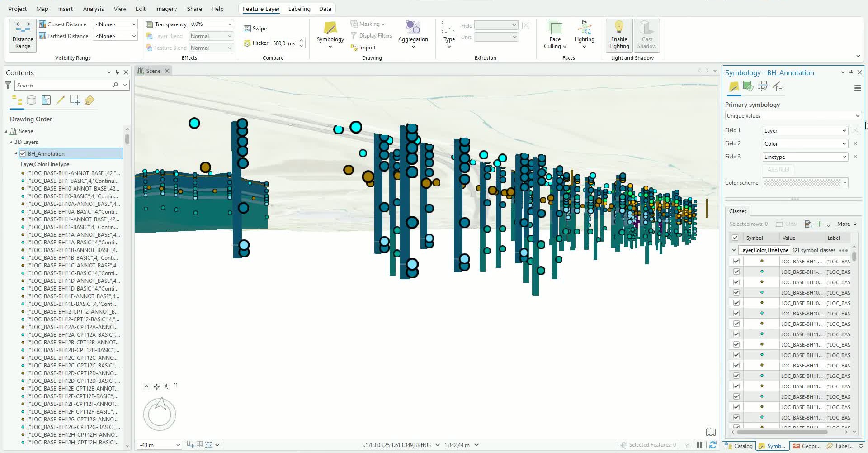Toggle Enable Lighting bulb icon
Screen dimensions: 868x453
point(619,27)
